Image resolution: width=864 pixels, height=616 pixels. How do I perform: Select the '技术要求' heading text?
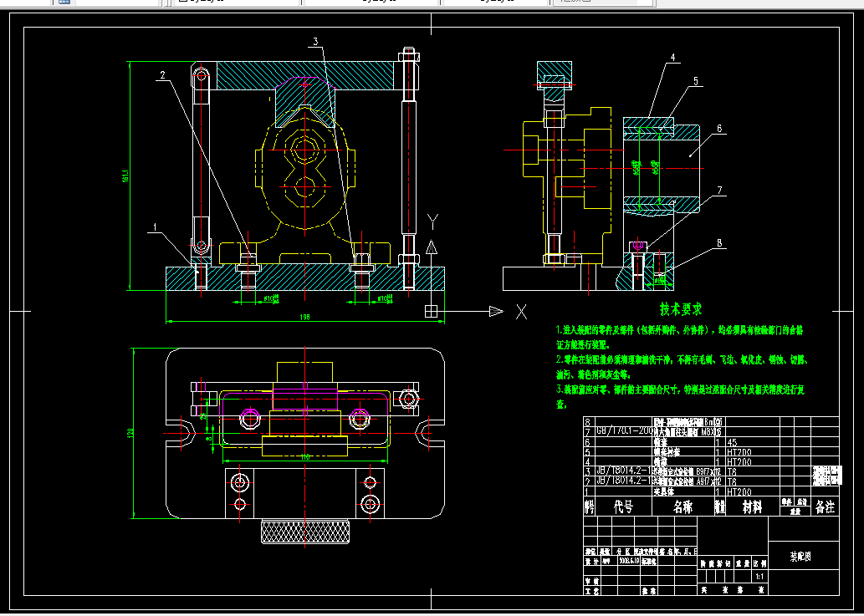pyautogui.click(x=681, y=309)
